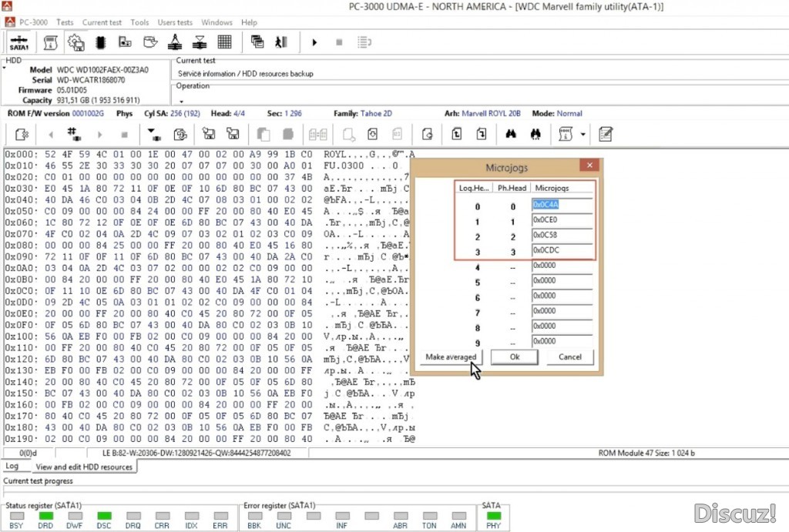The height and width of the screenshot is (532, 789).
Task: Expand dropdown arrow beside the editor scroll icon
Action: pos(583,134)
